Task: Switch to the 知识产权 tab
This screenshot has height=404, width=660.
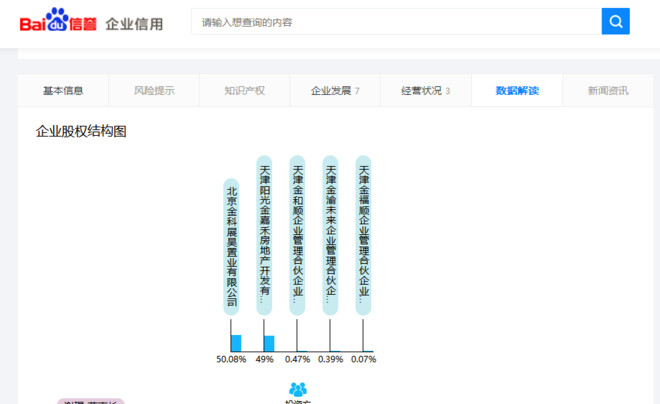Action: 245,90
